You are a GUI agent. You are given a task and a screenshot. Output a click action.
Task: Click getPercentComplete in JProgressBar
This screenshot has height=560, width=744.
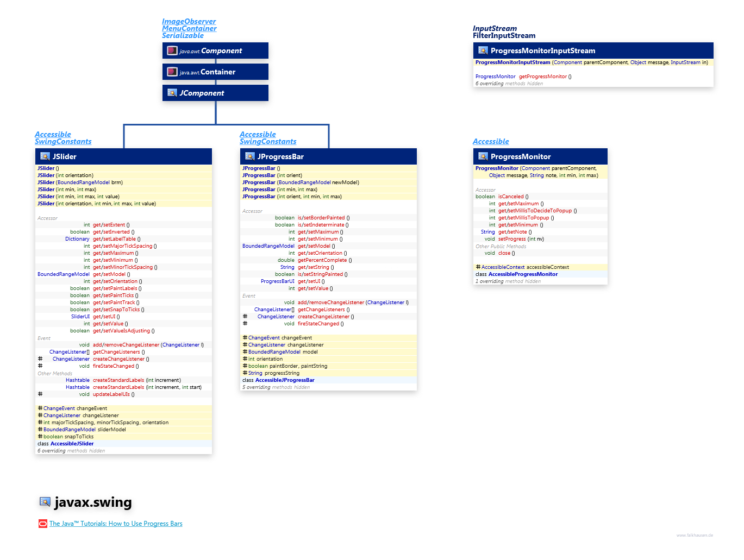(322, 260)
